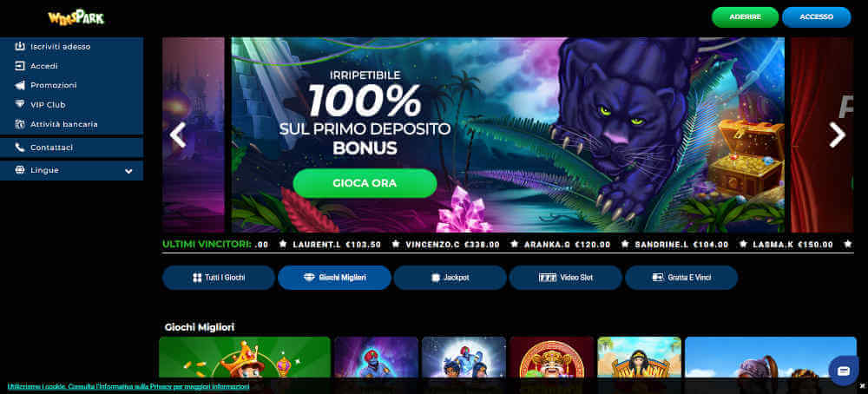Select the Gratta E Vinci tab

click(681, 278)
